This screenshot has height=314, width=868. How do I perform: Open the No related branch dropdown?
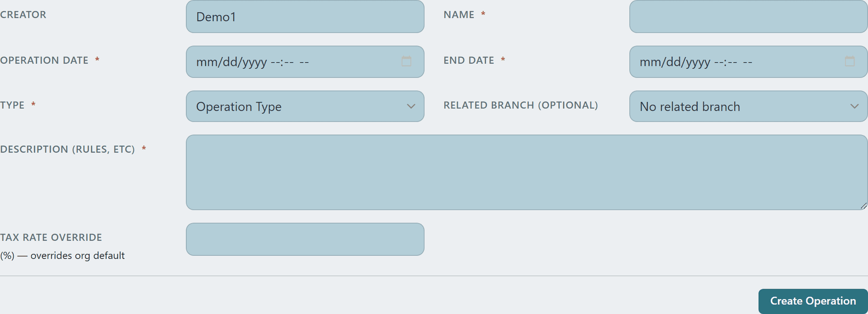748,106
